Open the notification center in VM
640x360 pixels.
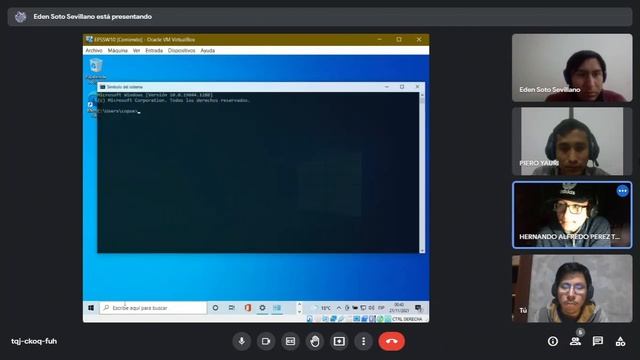pos(418,308)
